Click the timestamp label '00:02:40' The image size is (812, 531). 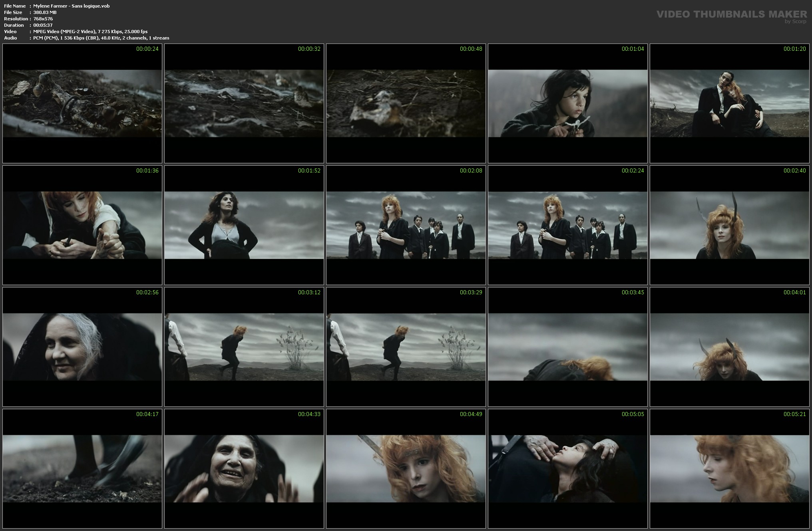[795, 170]
